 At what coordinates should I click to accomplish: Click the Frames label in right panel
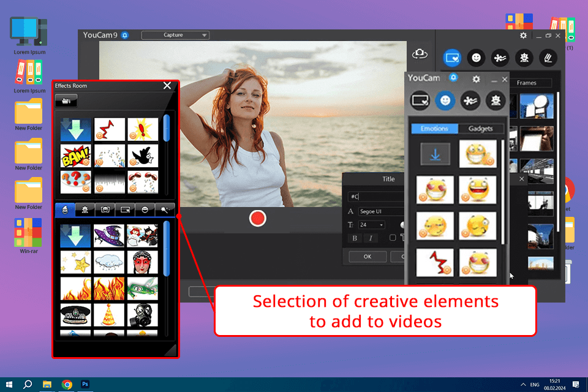click(526, 83)
